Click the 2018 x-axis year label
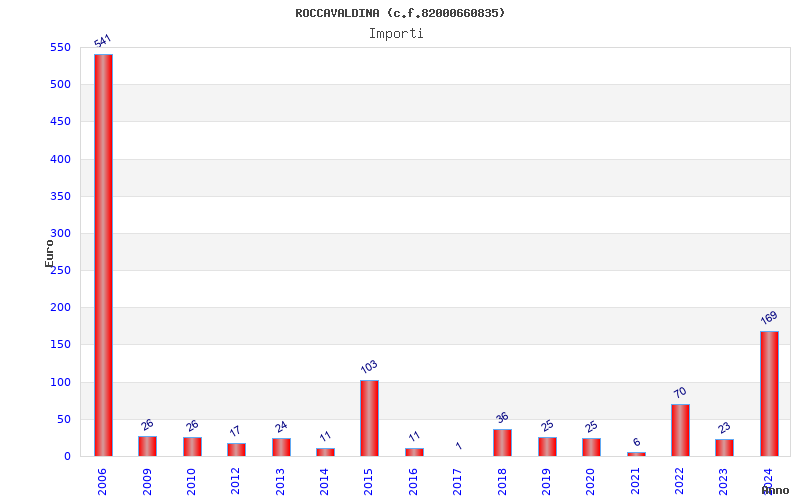The image size is (800, 500). point(502,482)
